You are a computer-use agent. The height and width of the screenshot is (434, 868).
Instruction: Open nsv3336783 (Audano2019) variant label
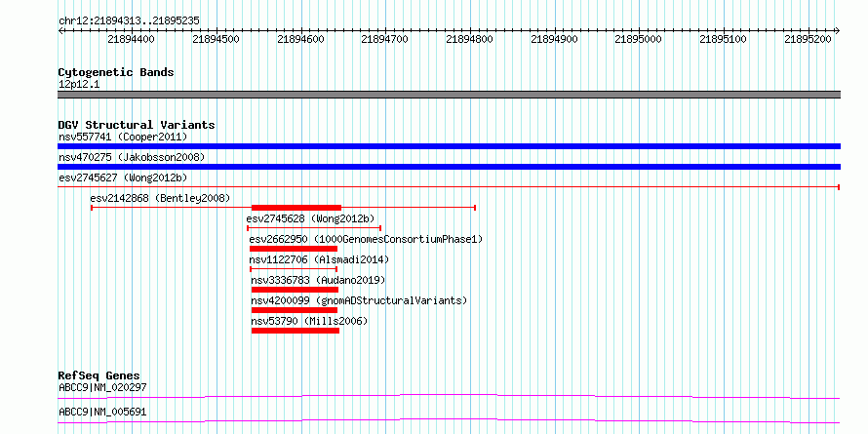pyautogui.click(x=318, y=280)
